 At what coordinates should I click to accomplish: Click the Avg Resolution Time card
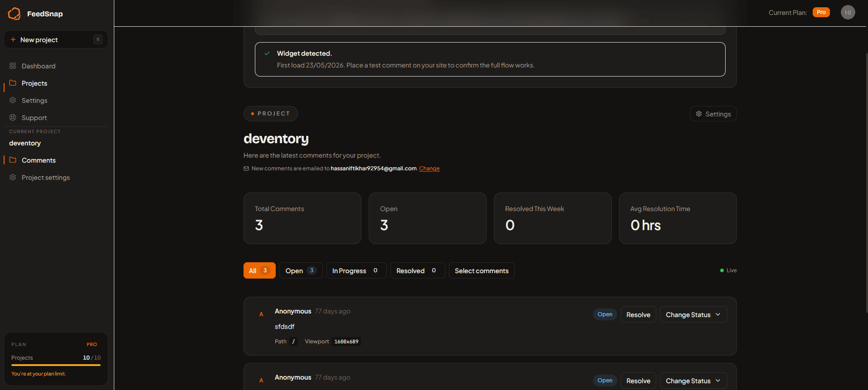click(x=678, y=218)
